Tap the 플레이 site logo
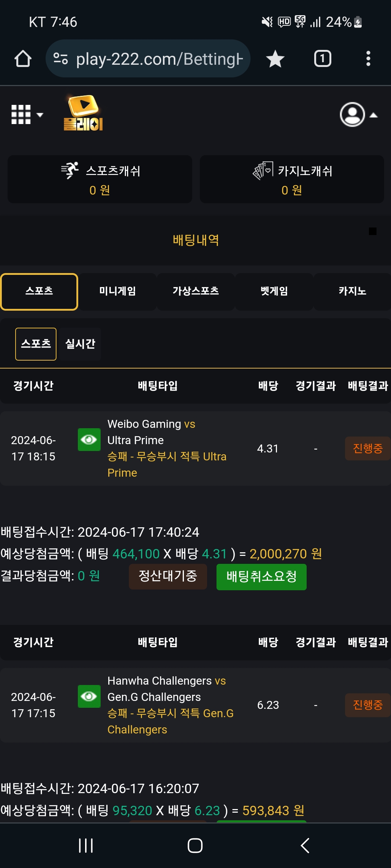Screen dimensions: 391x868 83,113
